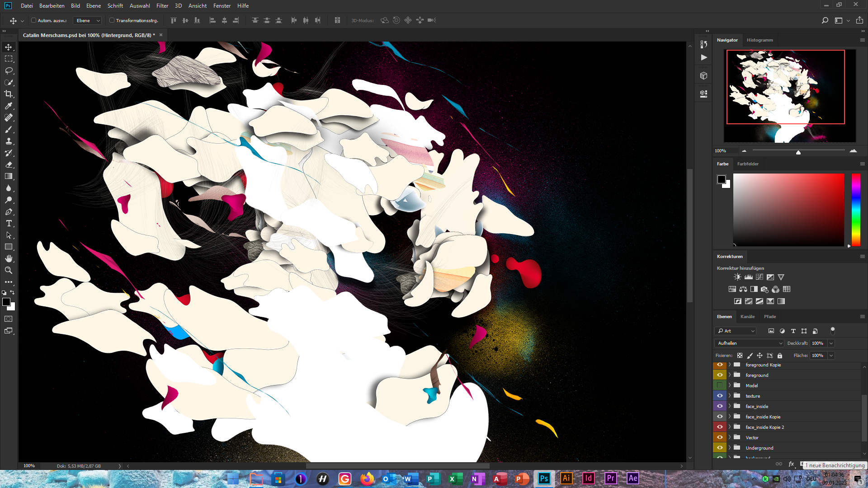Enable the Autom. ausw. checkbox
This screenshot has width=868, height=488.
pyautogui.click(x=34, y=20)
